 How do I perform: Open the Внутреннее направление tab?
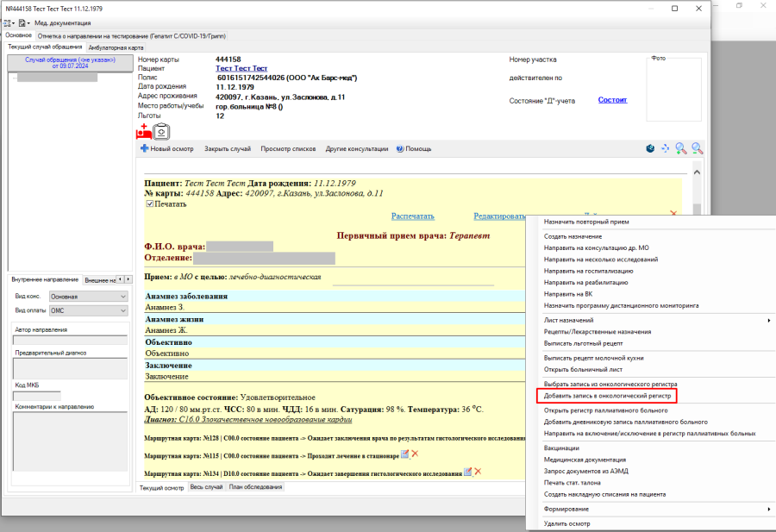click(45, 279)
